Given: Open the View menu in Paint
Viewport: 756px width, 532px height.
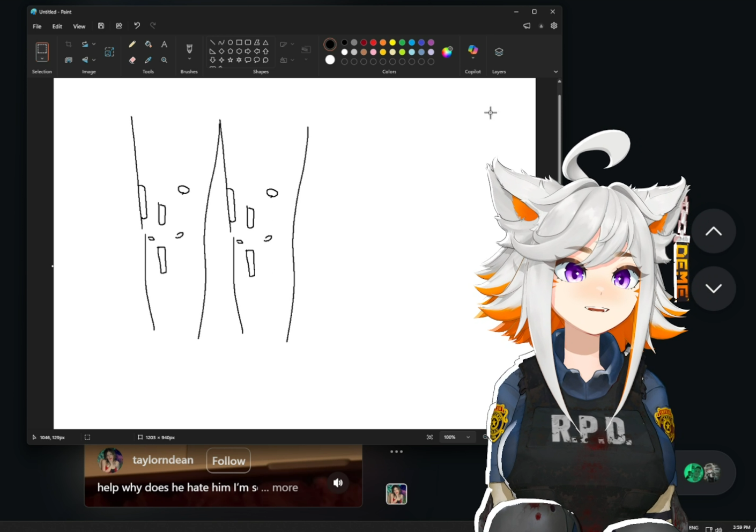Looking at the screenshot, I should coord(79,26).
